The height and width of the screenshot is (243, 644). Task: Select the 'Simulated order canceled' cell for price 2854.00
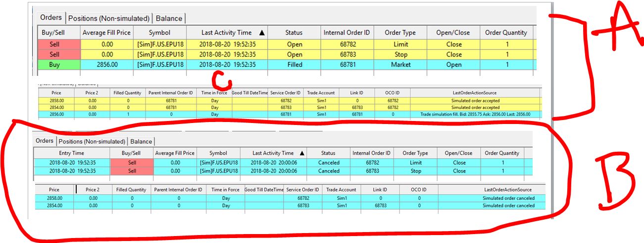click(x=508, y=205)
